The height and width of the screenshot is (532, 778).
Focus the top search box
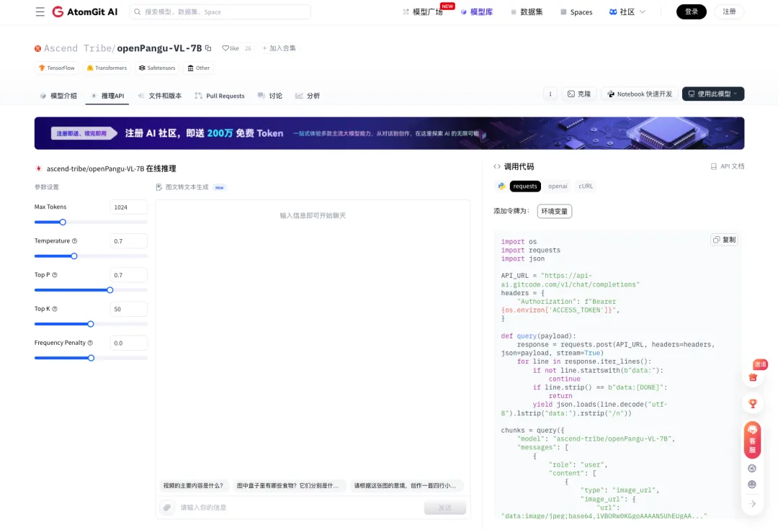point(220,12)
